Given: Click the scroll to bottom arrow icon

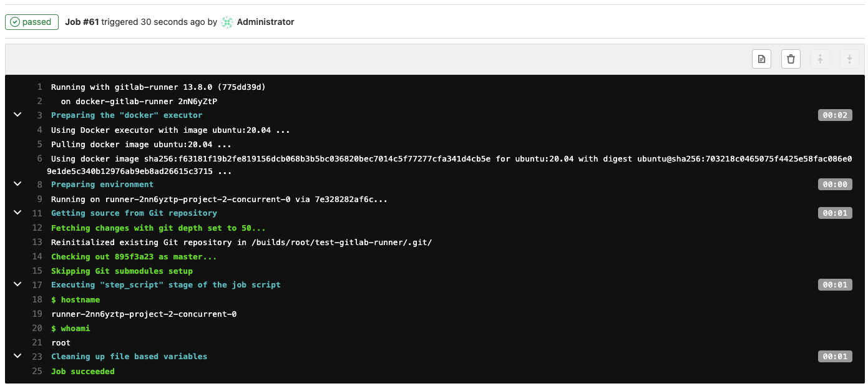Looking at the screenshot, I should tap(849, 59).
